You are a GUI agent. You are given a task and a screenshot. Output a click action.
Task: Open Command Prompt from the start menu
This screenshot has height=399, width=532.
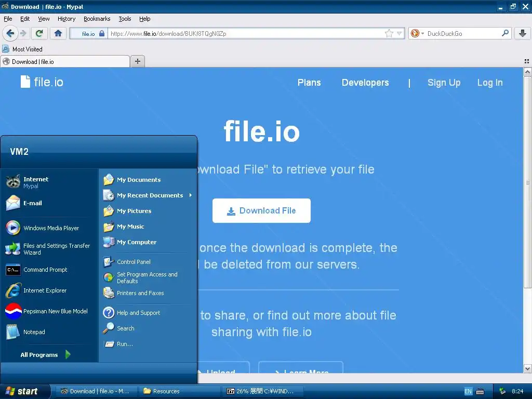[49, 270]
